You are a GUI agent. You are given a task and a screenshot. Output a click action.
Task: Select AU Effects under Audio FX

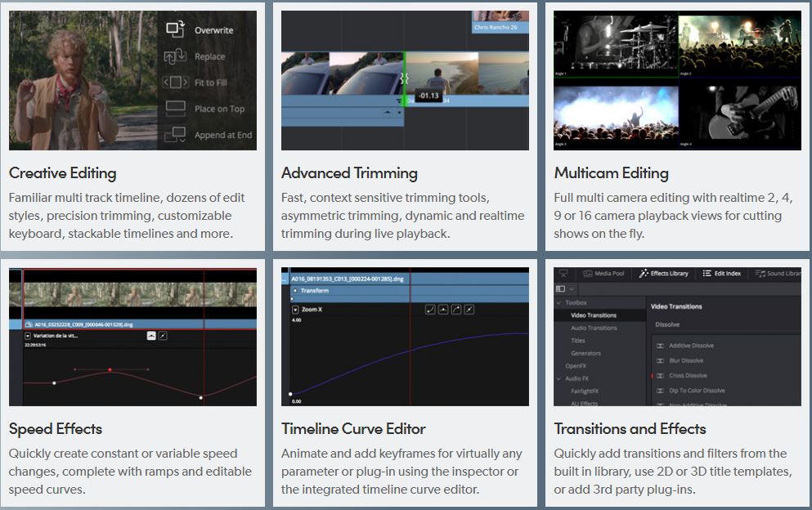pos(584,403)
